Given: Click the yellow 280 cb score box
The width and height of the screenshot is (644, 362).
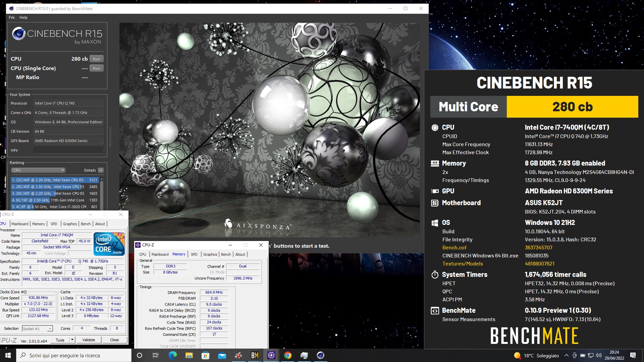Looking at the screenshot, I should tap(572, 107).
